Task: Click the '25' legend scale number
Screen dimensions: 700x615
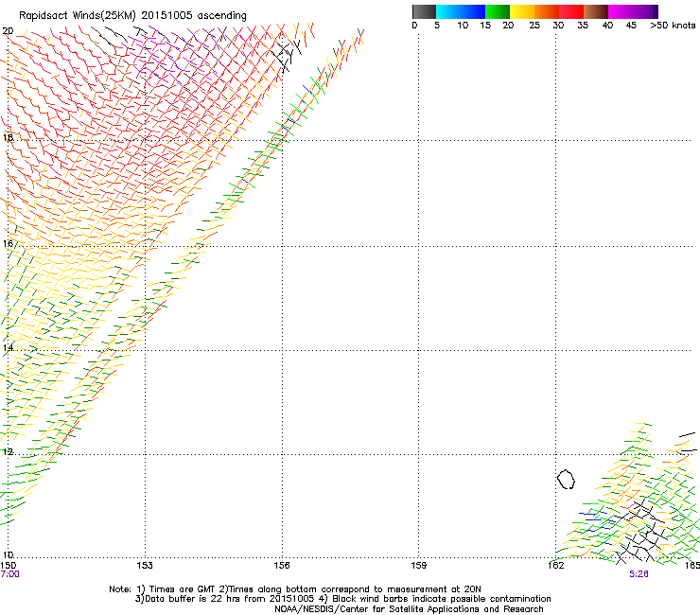Action: (x=534, y=26)
